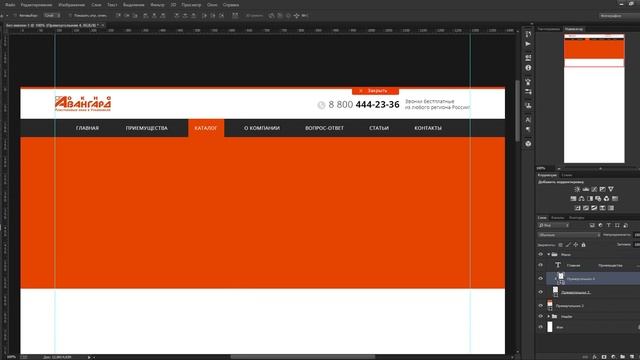Toggle show transform controls checkbox

pyautogui.click(x=70, y=16)
